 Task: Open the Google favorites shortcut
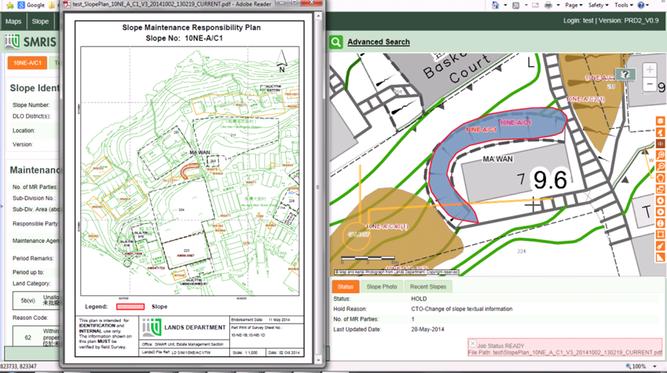(31, 5)
